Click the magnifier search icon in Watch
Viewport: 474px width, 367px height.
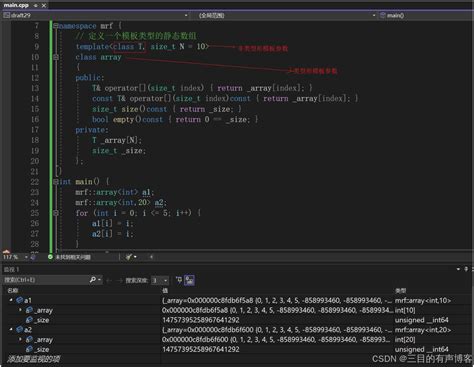pos(93,280)
